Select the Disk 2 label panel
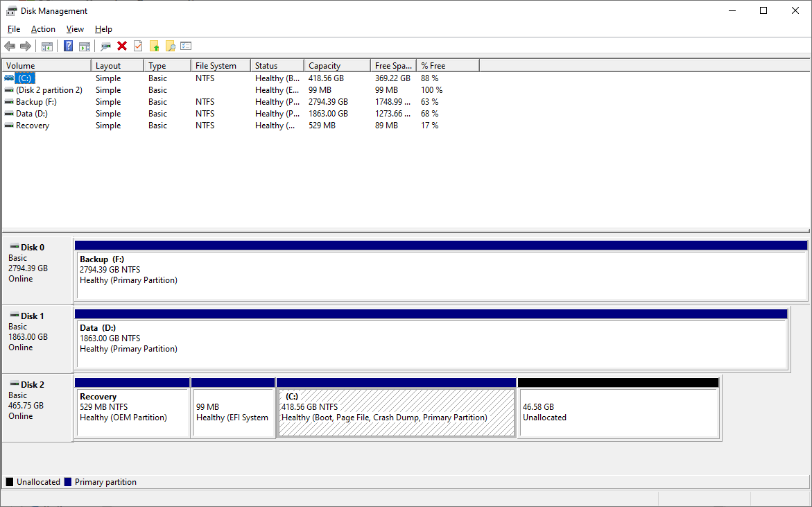This screenshot has width=812, height=507. tap(38, 408)
